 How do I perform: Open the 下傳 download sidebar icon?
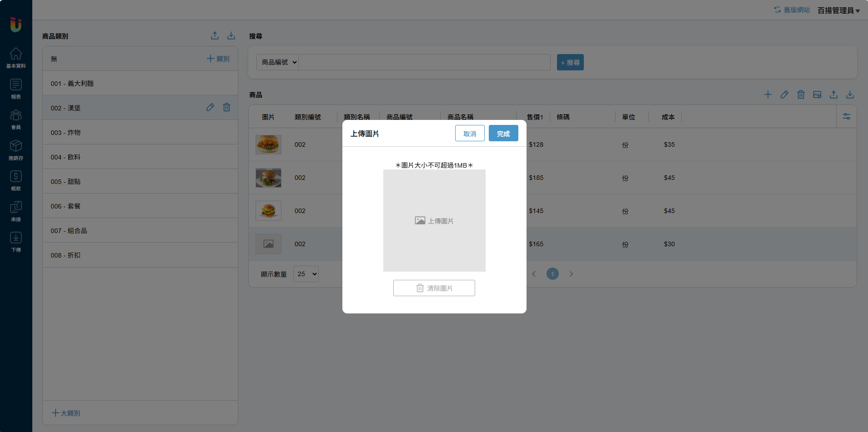[x=16, y=242]
